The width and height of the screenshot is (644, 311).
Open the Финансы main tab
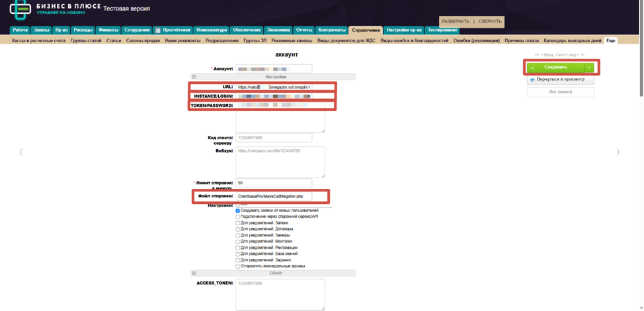108,30
